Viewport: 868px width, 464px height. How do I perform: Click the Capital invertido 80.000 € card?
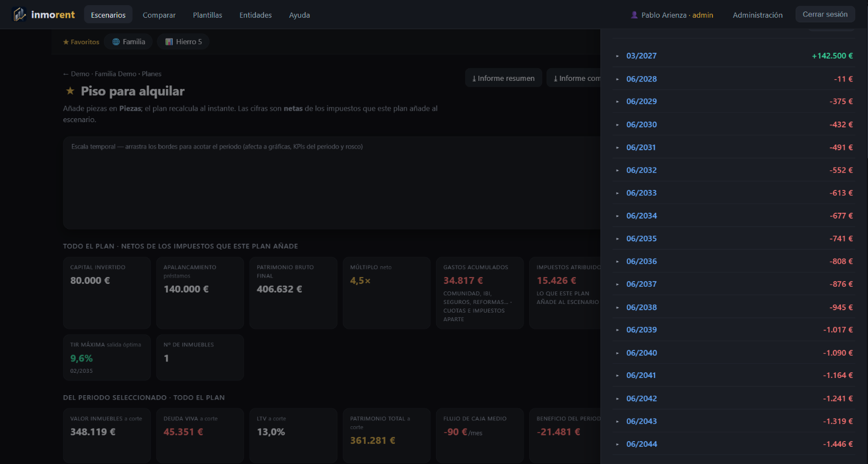click(107, 293)
